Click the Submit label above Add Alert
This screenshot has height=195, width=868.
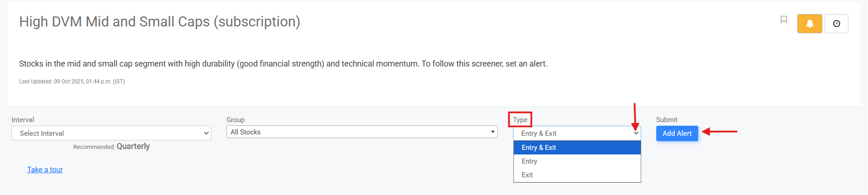point(666,120)
